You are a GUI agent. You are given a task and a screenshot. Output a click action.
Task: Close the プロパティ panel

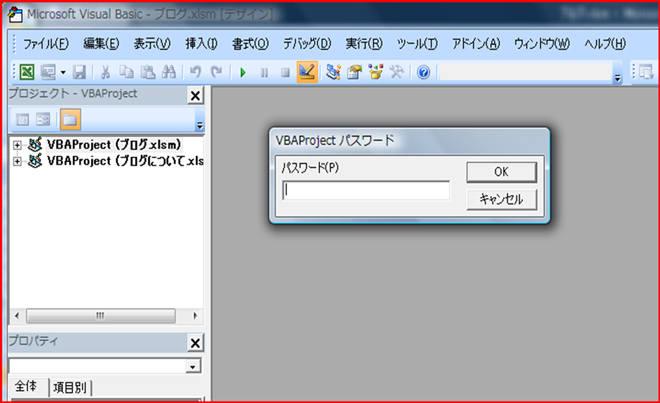click(x=195, y=343)
